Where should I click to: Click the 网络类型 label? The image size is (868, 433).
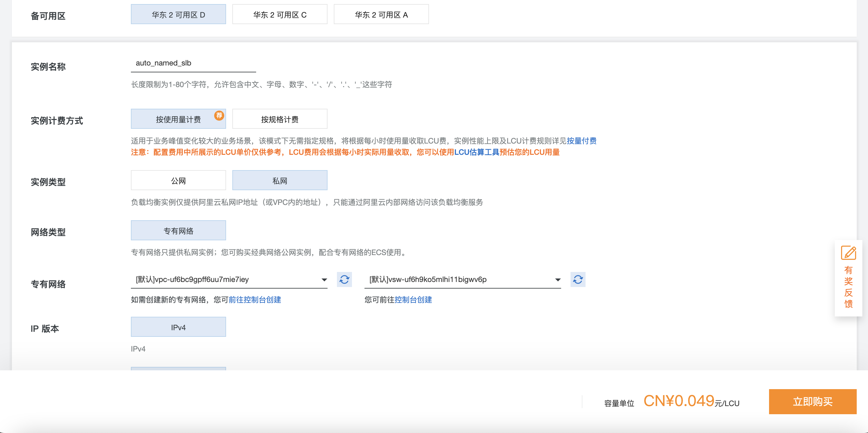[x=48, y=232]
